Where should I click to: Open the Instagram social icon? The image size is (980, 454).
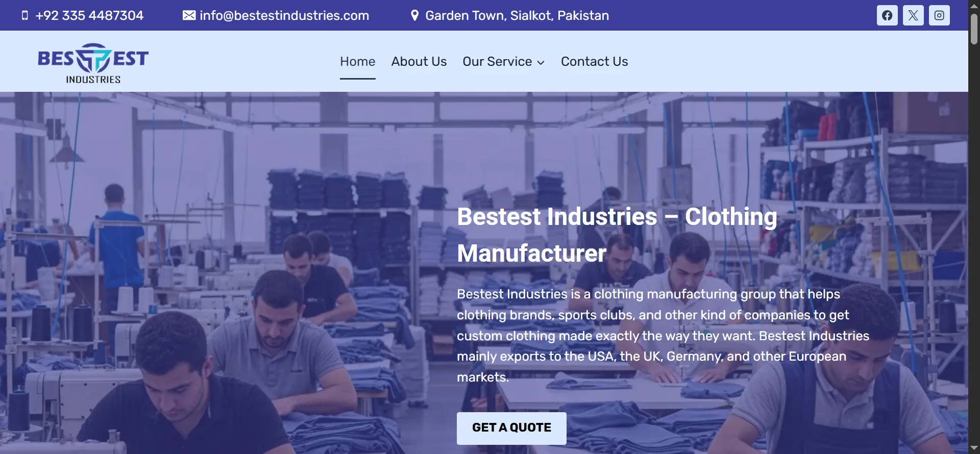tap(939, 15)
